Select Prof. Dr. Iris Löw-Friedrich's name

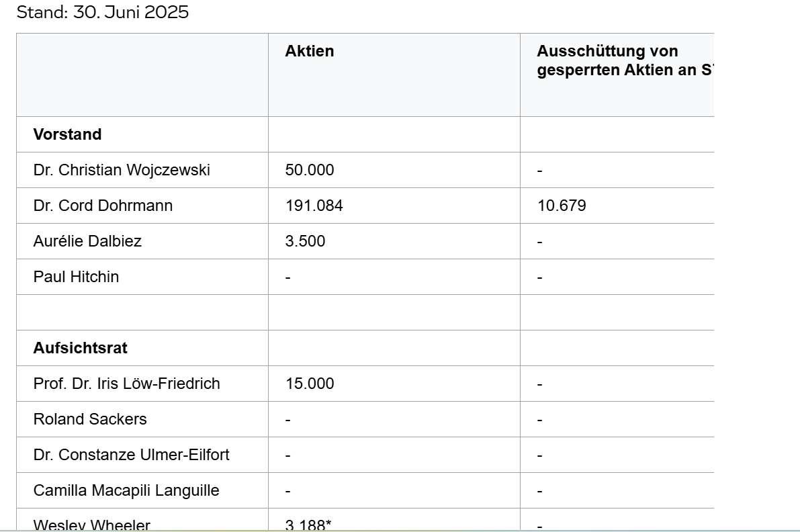click(126, 384)
